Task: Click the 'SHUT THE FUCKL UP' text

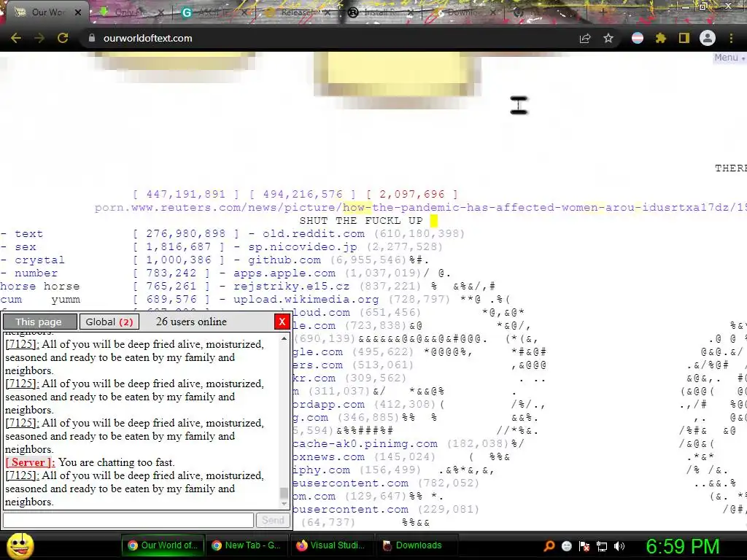Action: click(x=361, y=221)
